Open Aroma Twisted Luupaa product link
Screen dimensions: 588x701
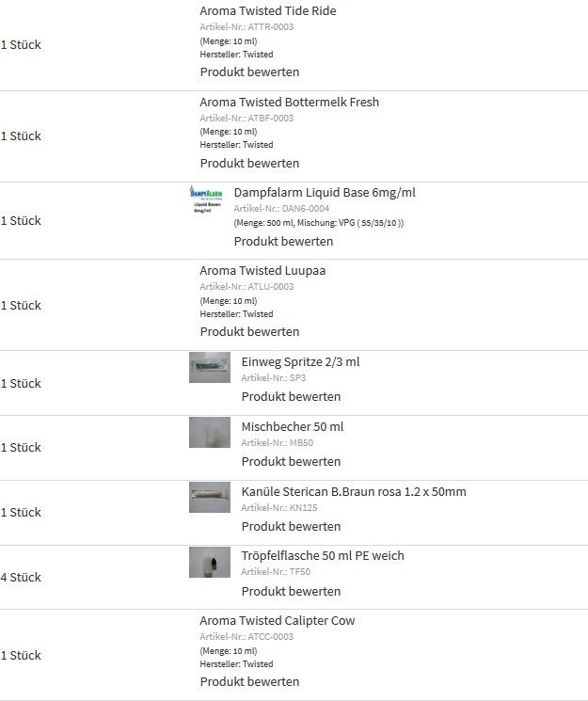point(262,270)
